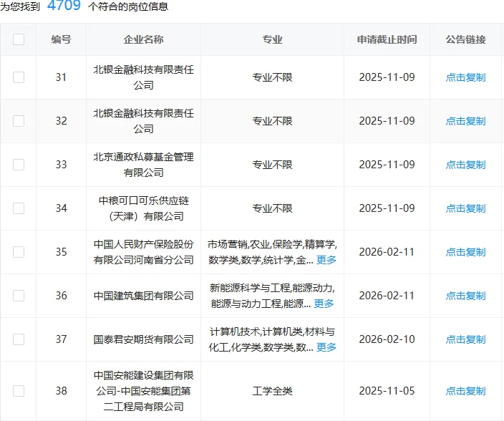Click 中国人民财产保险股份有限公司河南省分公司 name
This screenshot has height=421, width=504.
pyautogui.click(x=143, y=252)
